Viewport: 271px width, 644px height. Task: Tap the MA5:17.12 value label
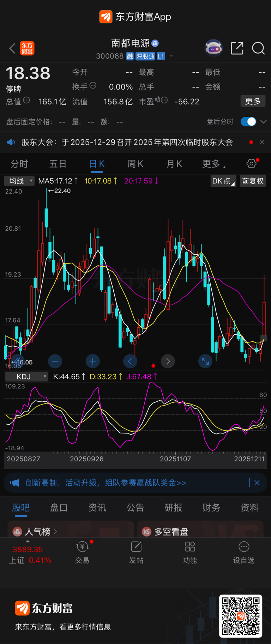[58, 181]
